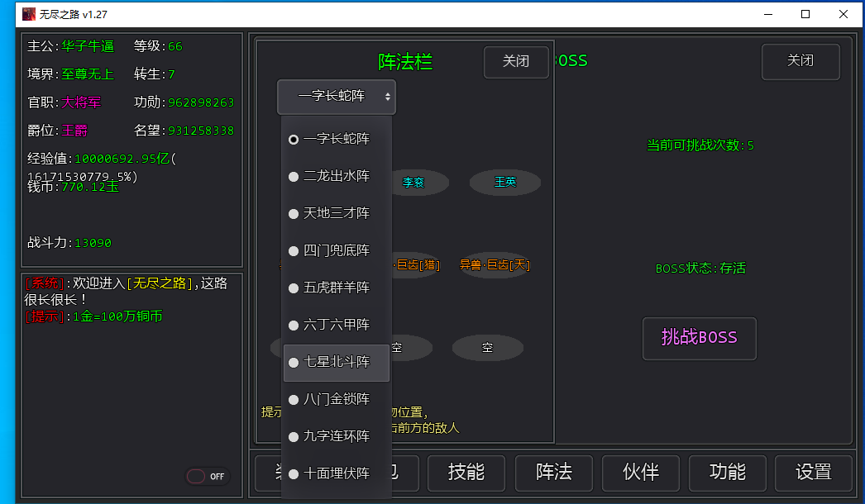The height and width of the screenshot is (504, 865).
Task: Click the 王英 formation slot
Action: 504,183
